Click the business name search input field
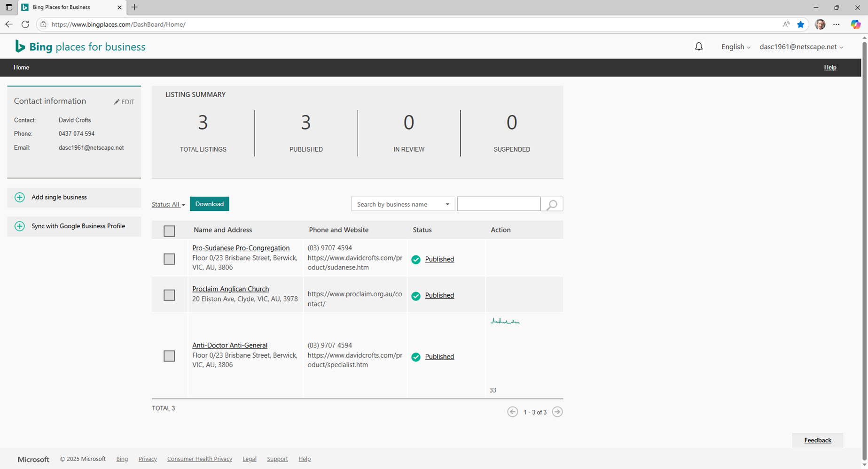Viewport: 868px width, 469px height. point(499,204)
